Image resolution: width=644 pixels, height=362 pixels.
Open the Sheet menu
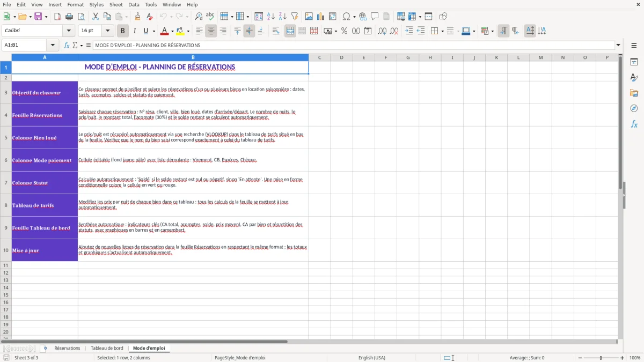tap(116, 4)
